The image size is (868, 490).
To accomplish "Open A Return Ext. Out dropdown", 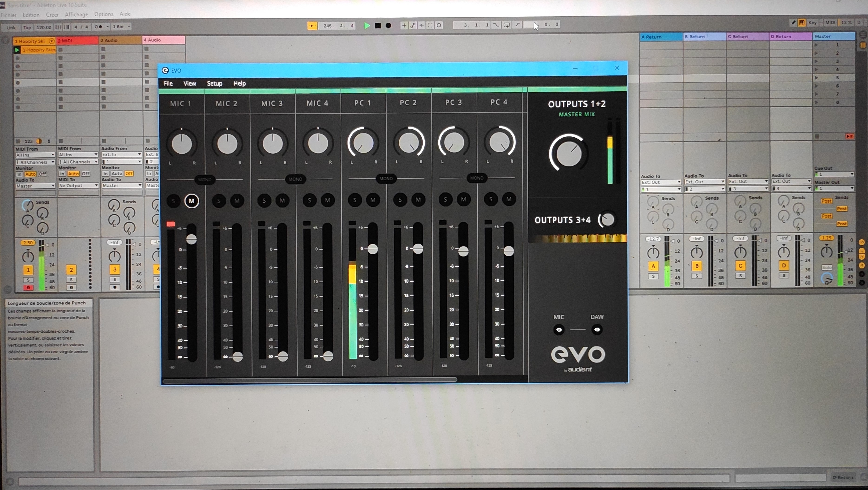I will 661,182.
